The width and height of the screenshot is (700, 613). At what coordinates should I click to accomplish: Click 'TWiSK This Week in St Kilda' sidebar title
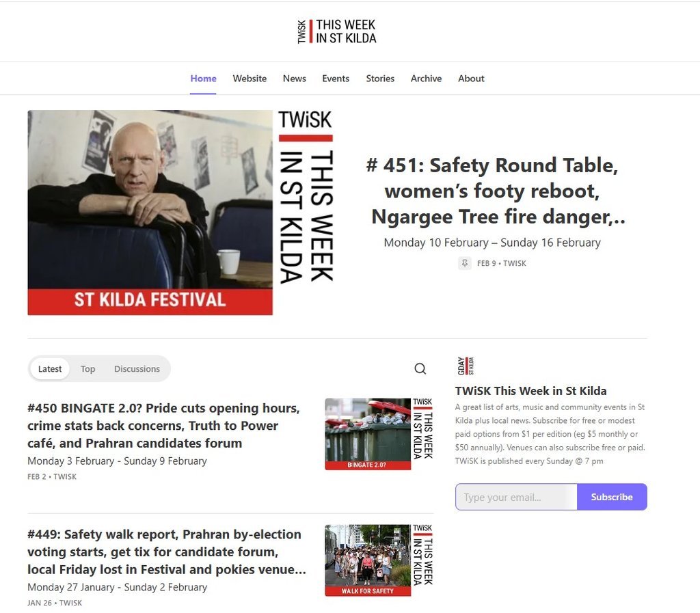pos(530,391)
